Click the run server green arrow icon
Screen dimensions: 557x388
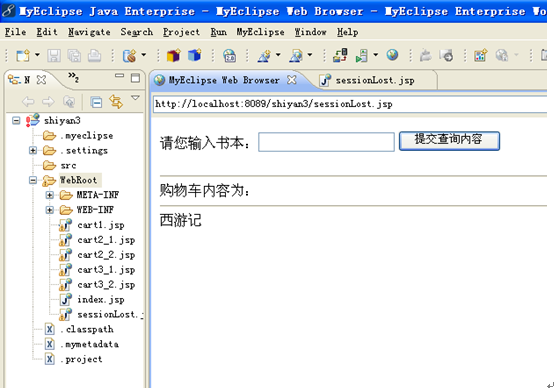[x=362, y=55]
